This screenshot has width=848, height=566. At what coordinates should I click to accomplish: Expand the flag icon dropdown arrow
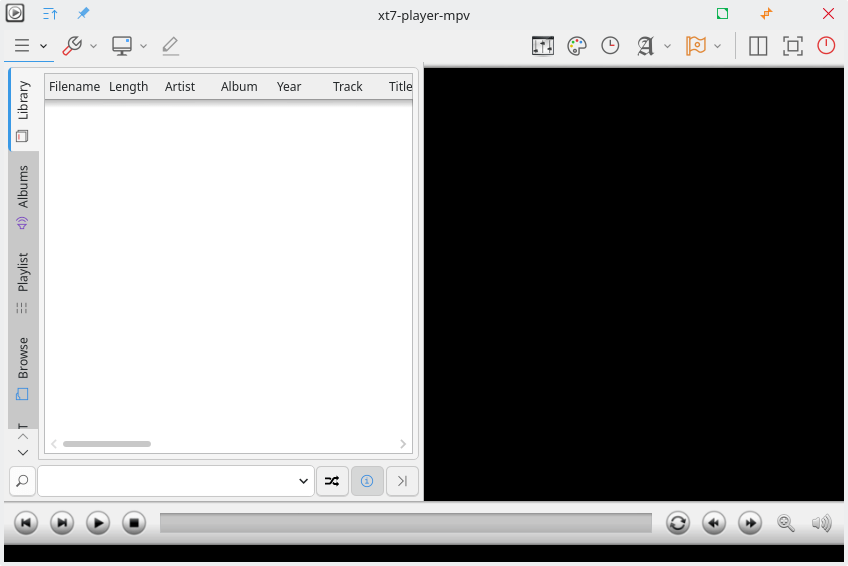(x=718, y=46)
